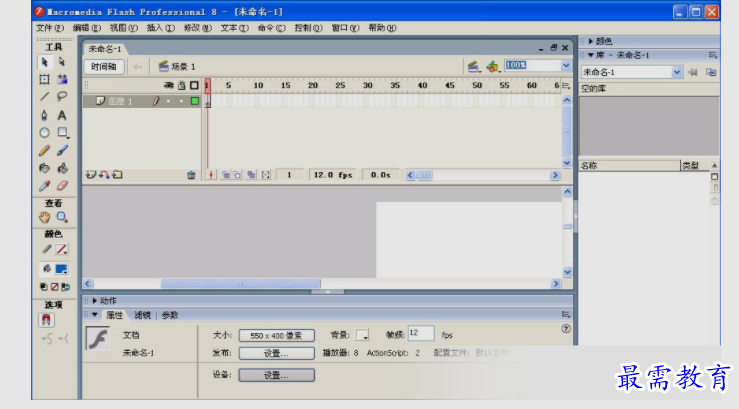This screenshot has width=739, height=409.
Task: Open the Insert menu
Action: [x=160, y=28]
